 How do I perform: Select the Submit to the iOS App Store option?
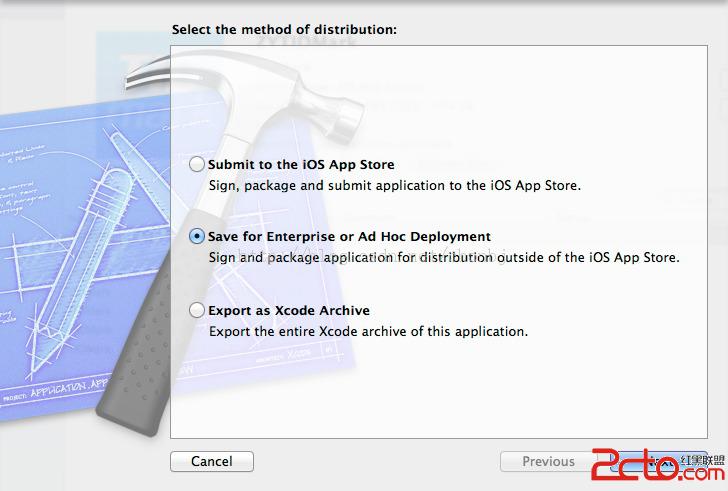click(197, 164)
